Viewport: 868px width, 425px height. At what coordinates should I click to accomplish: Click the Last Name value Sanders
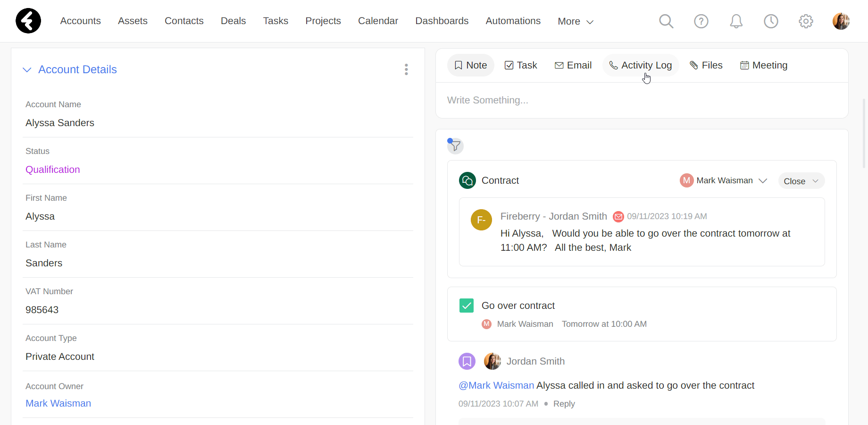44,263
